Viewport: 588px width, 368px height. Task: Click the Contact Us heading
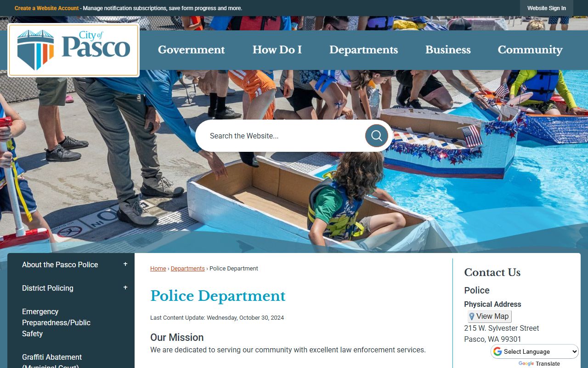click(492, 272)
